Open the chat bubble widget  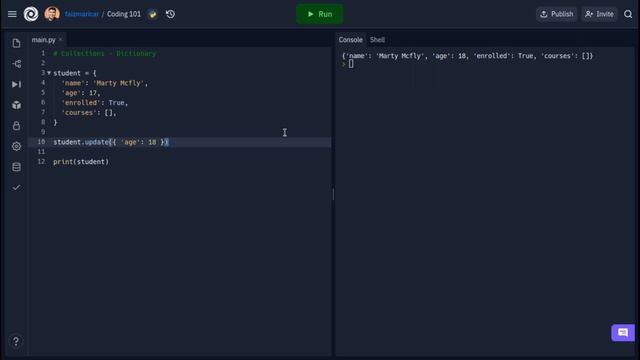click(623, 333)
